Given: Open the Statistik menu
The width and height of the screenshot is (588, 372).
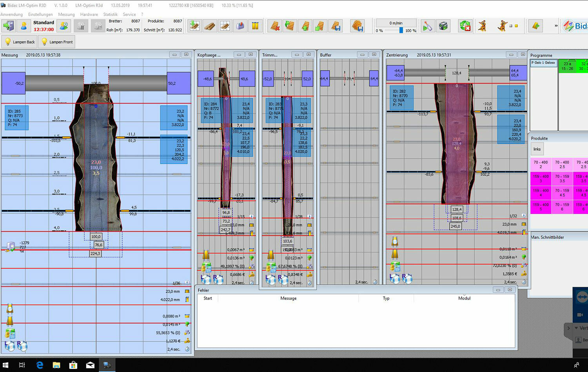Looking at the screenshot, I should [x=110, y=14].
